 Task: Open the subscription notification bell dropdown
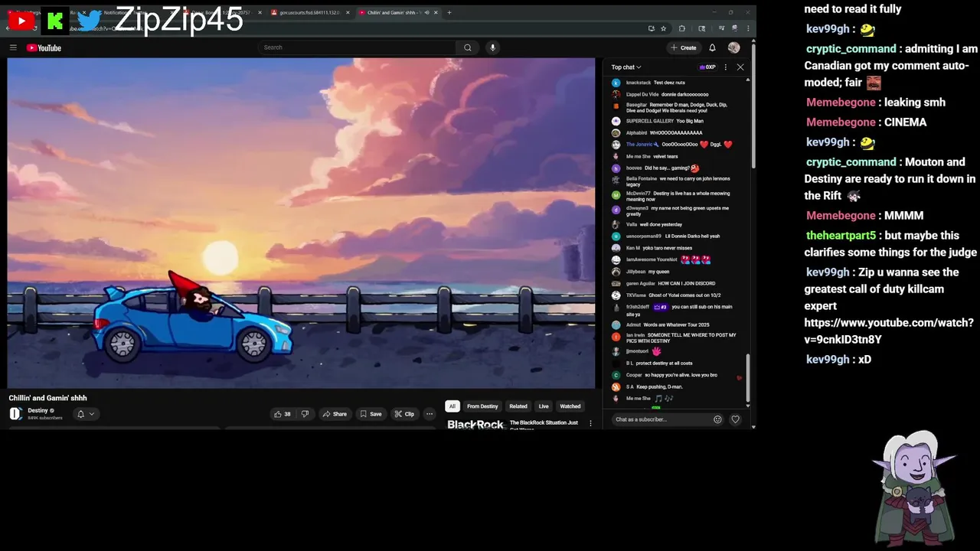click(x=86, y=414)
